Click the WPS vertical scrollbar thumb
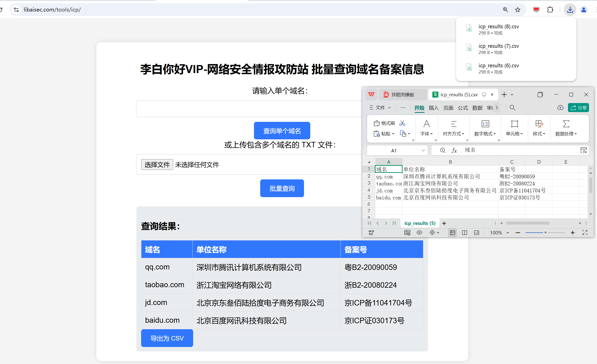The width and height of the screenshot is (597, 364). (590, 185)
